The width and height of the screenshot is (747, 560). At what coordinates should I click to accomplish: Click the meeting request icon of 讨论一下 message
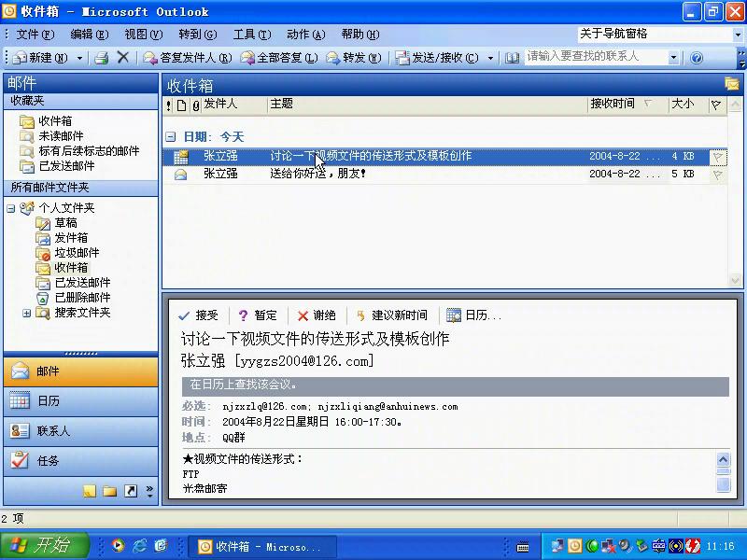coord(180,156)
